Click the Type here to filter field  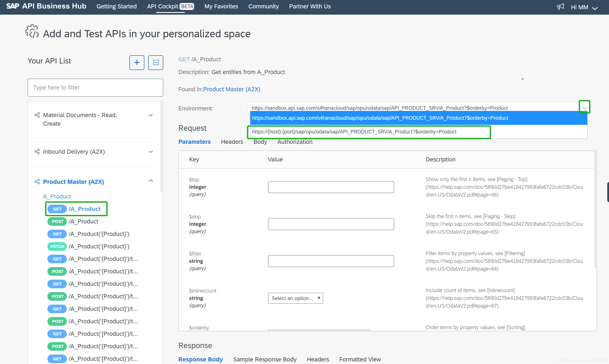(x=95, y=88)
